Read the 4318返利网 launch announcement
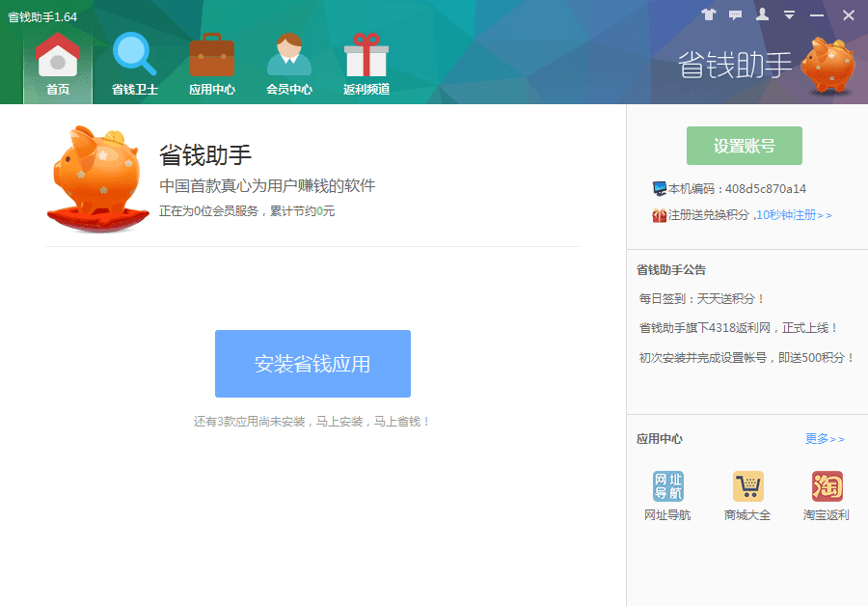The image size is (868, 606). (739, 328)
